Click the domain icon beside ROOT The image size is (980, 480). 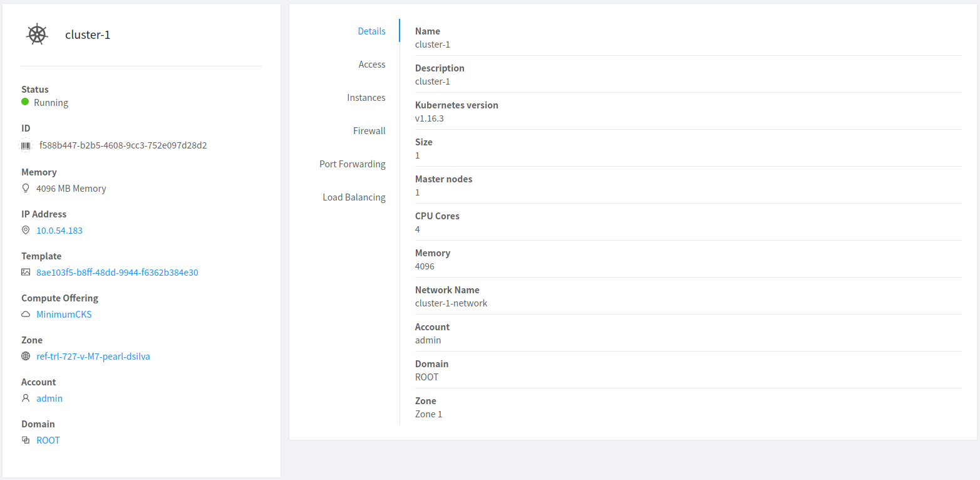click(x=26, y=440)
